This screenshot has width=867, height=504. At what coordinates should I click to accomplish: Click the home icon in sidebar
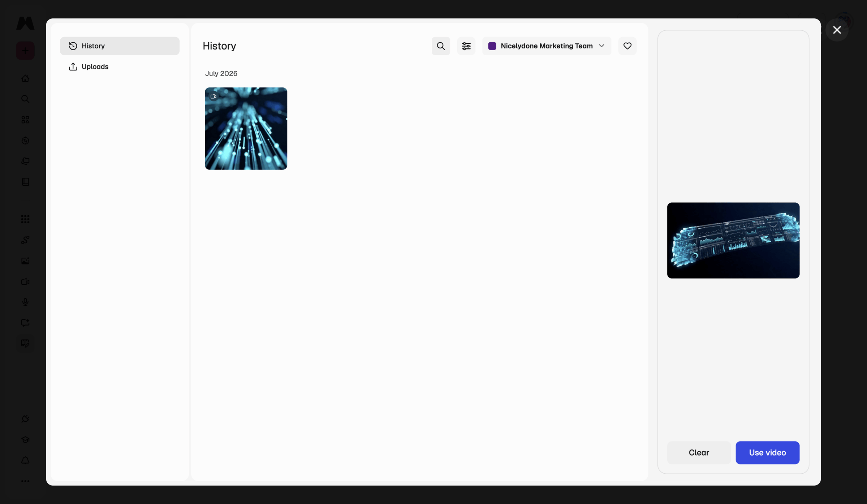point(25,78)
